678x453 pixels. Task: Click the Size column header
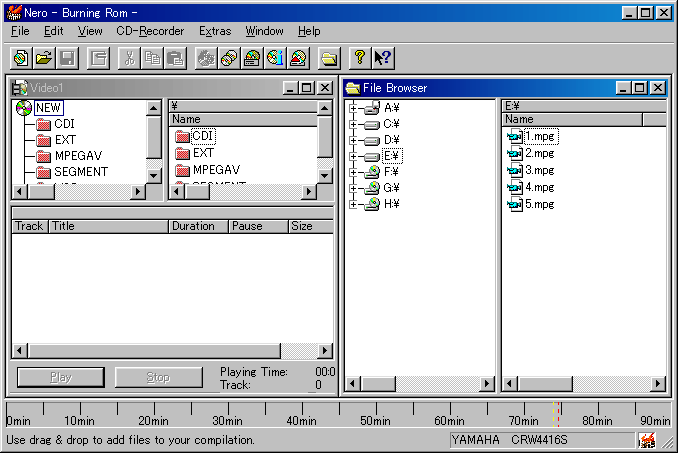[311, 226]
